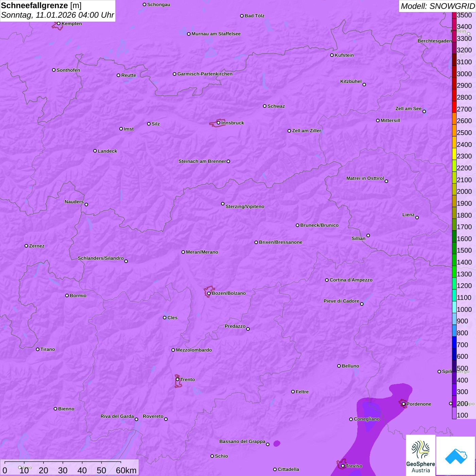Click the GeoSphere Austria logo
This screenshot has height=476, width=476.
pos(421,455)
